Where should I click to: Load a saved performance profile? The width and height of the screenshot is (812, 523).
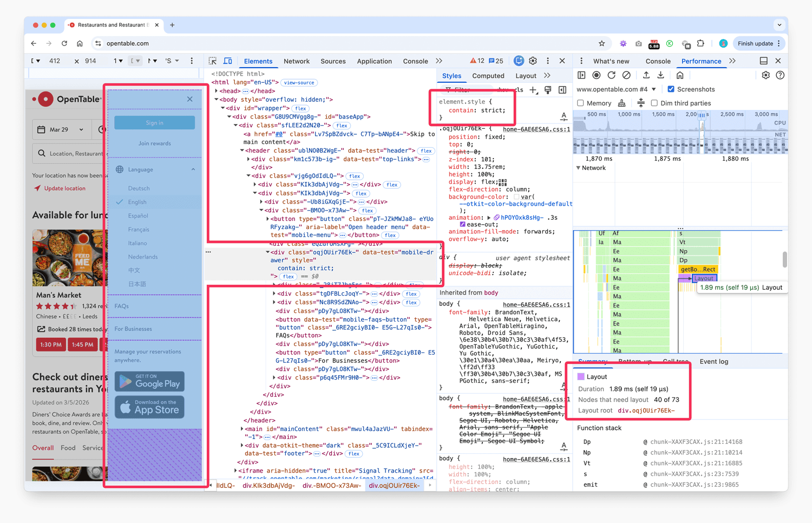[646, 75]
